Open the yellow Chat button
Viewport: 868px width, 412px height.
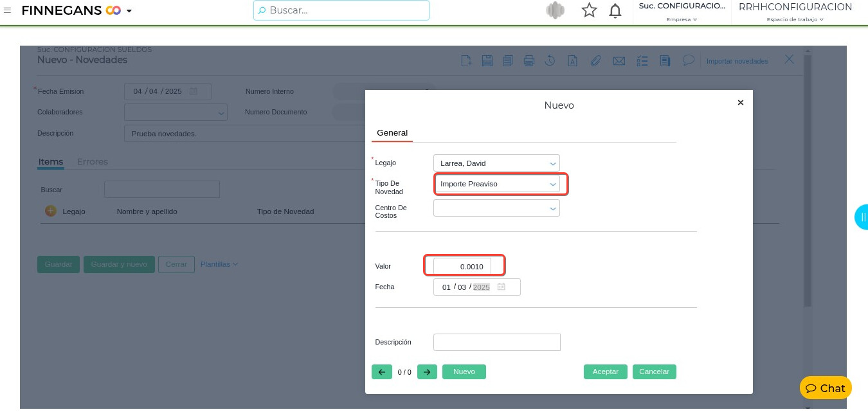pyautogui.click(x=826, y=388)
